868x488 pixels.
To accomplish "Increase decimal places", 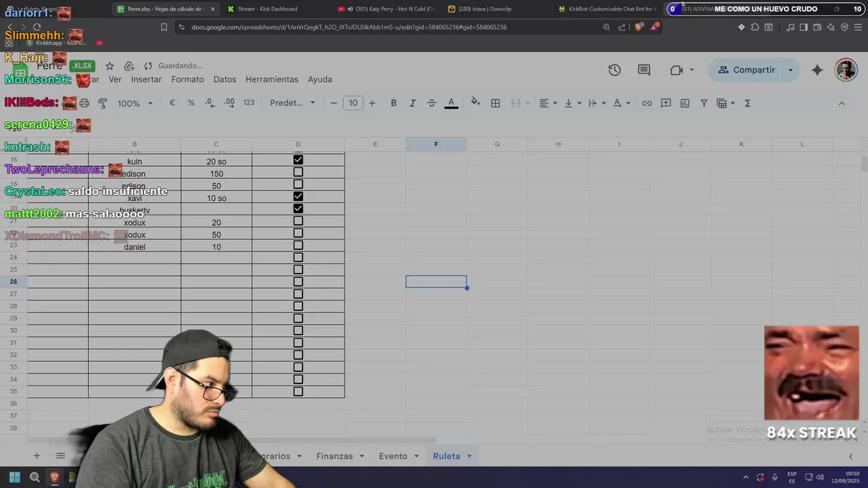I will (229, 103).
